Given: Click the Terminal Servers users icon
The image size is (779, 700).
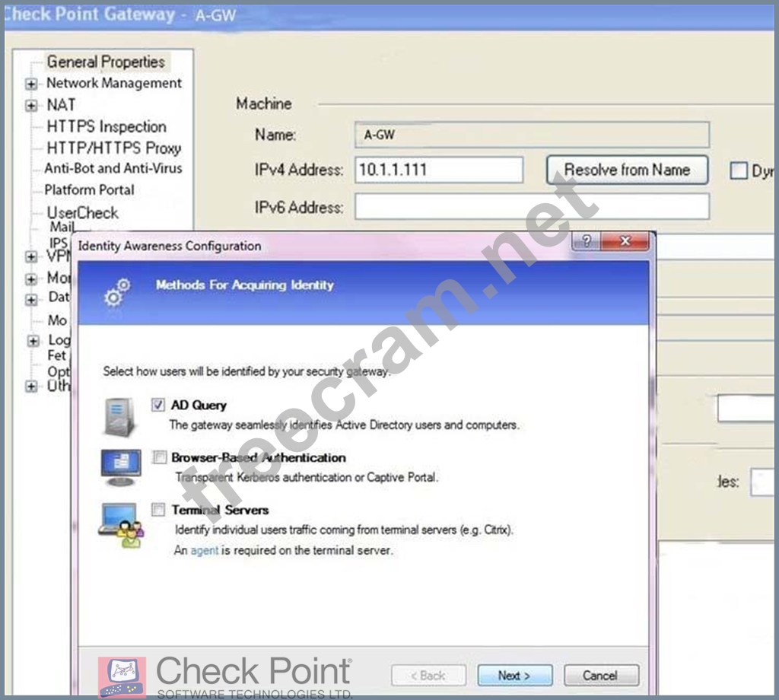Looking at the screenshot, I should pos(121,526).
